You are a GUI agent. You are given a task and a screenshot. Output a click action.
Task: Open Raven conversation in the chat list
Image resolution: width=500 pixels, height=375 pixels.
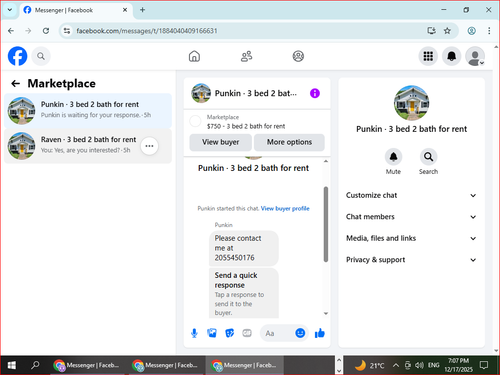click(88, 146)
